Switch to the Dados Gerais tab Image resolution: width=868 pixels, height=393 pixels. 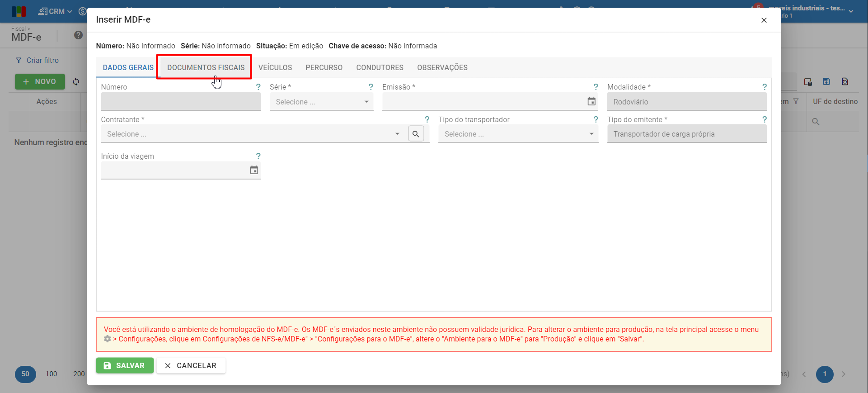(x=128, y=67)
